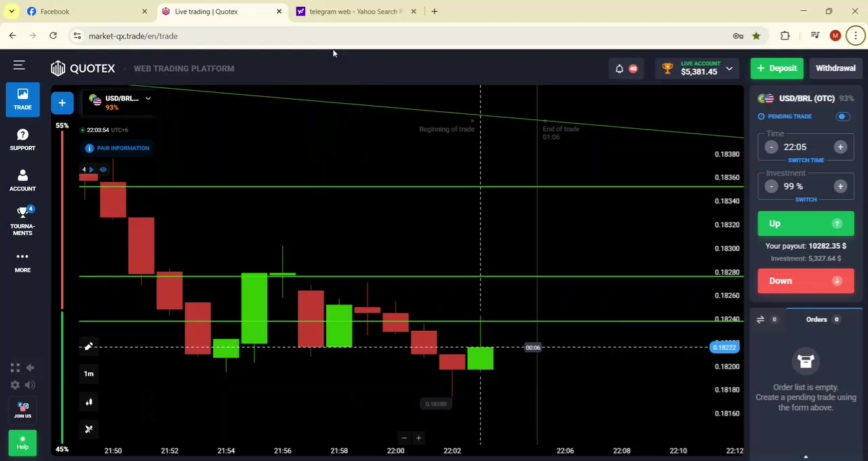Viewport: 868px width, 461px height.
Task: Open Join Us social links
Action: click(22, 409)
